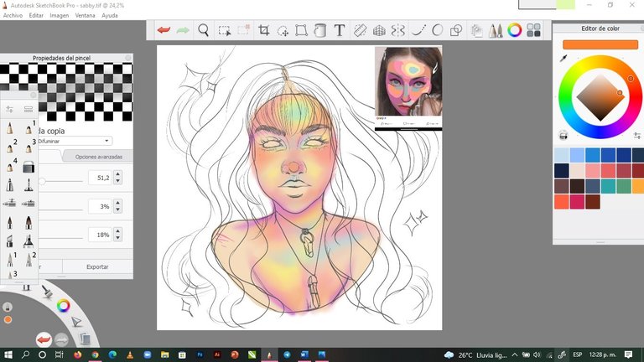Open the Copic Color Library grid icon
644x362 pixels.
click(x=533, y=30)
